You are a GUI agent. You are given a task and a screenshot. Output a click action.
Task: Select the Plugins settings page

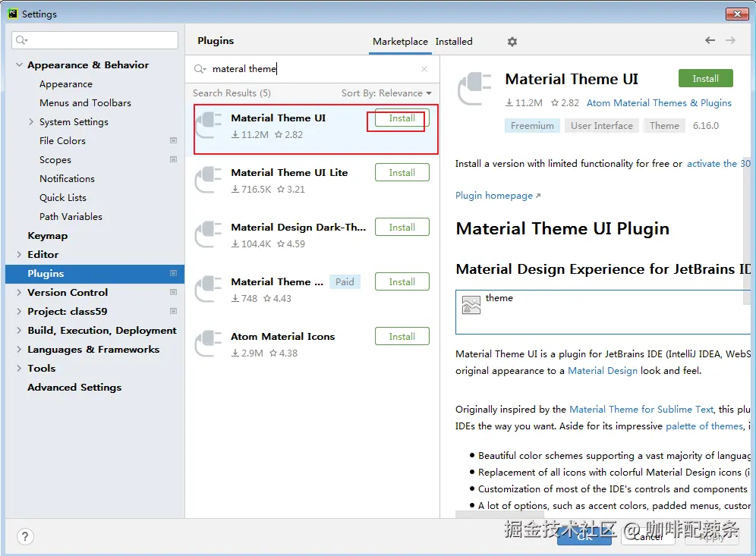95,273
